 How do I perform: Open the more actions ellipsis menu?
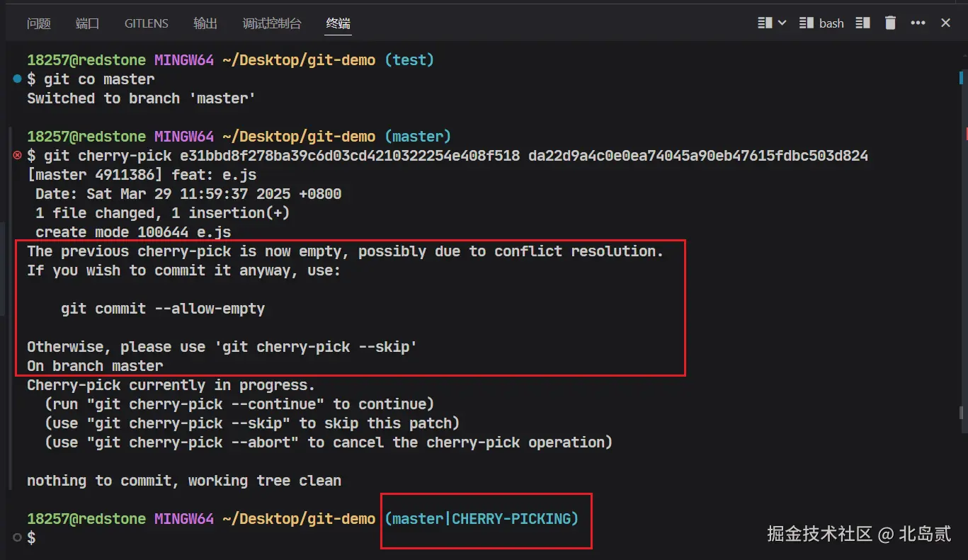pos(918,23)
